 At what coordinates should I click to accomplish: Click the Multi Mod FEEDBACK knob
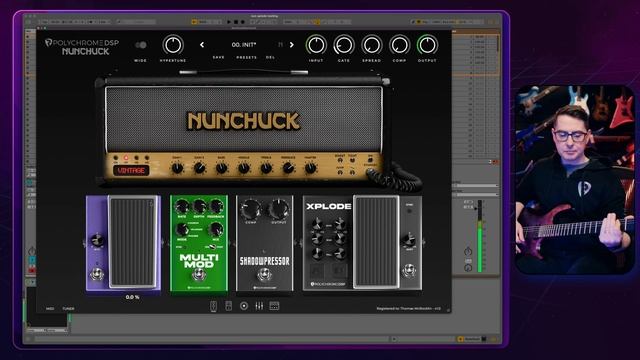pos(216,207)
